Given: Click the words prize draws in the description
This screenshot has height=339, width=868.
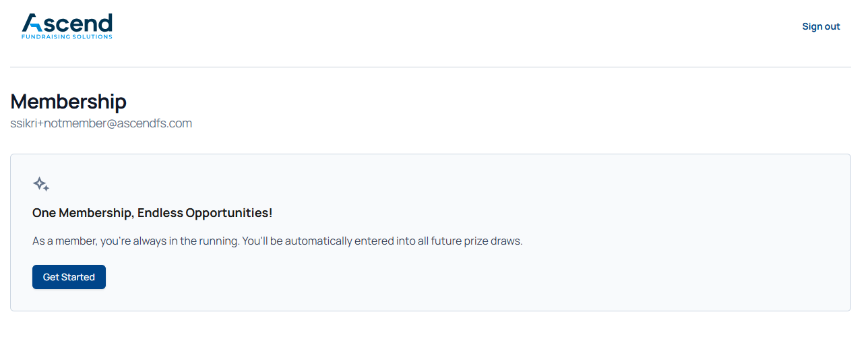Looking at the screenshot, I should coord(493,241).
